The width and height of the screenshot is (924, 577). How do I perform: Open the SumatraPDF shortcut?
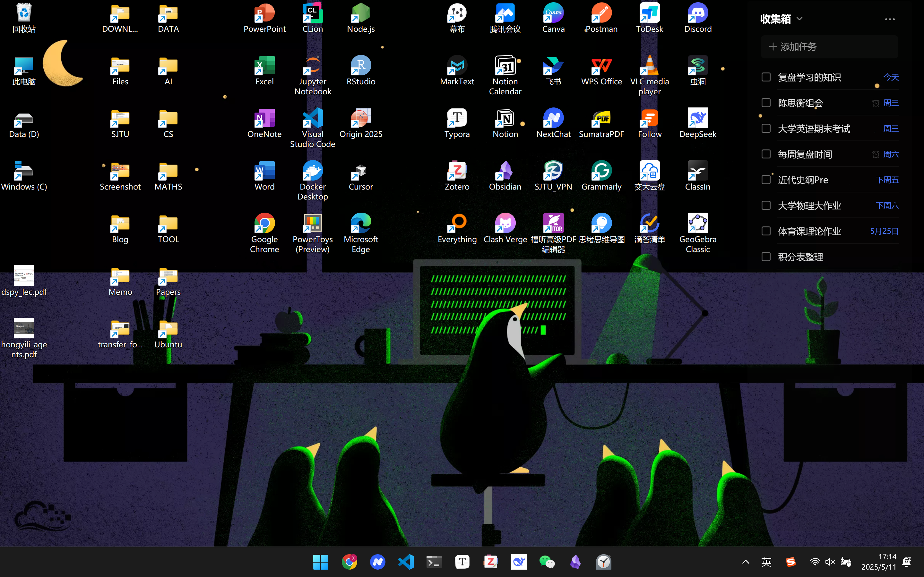click(601, 124)
